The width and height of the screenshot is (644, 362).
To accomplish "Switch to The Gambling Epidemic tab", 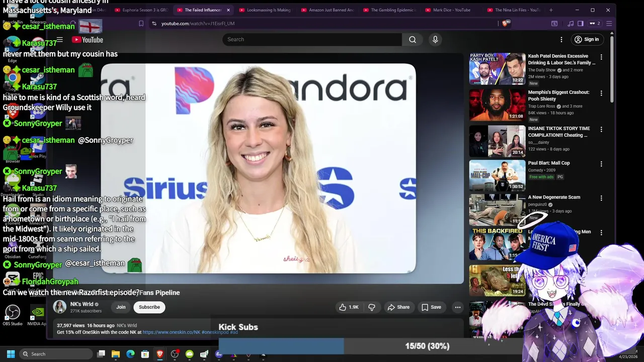I will pyautogui.click(x=389, y=10).
